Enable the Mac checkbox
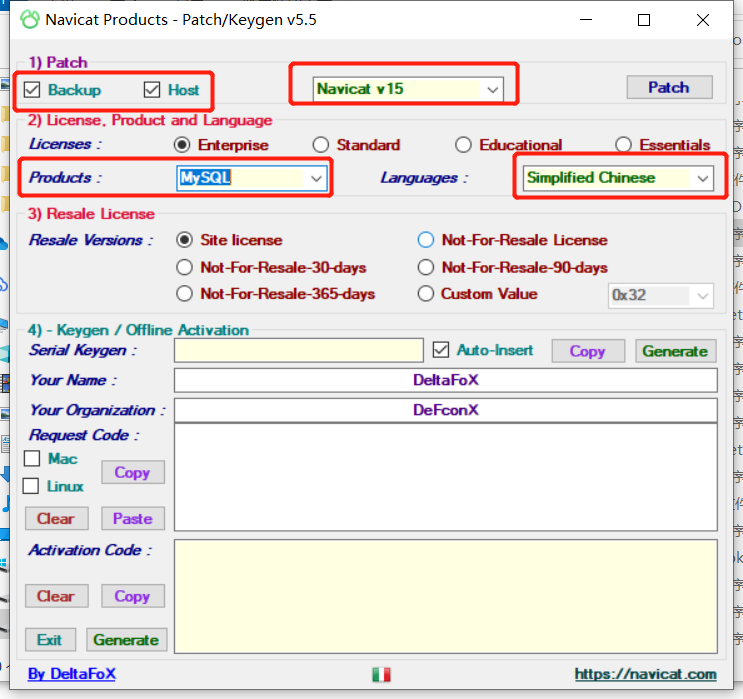743x699 pixels. (x=32, y=459)
